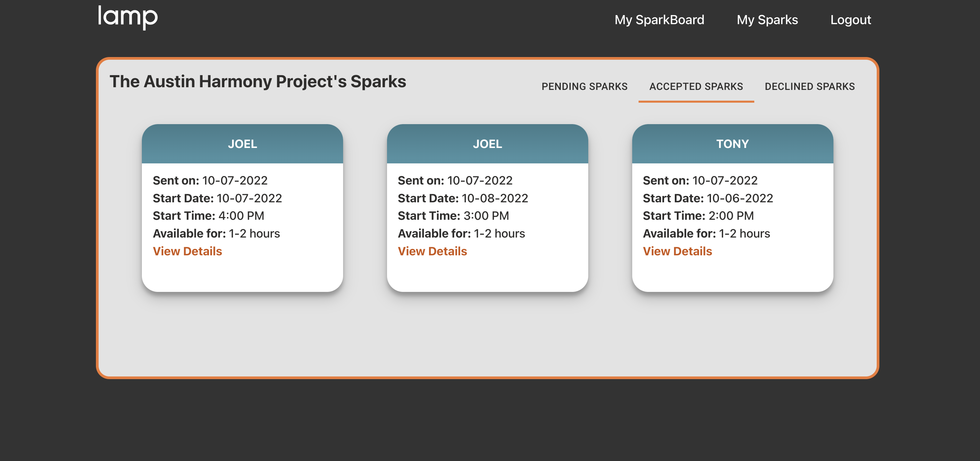Switch to Accepted Sparks tab
The width and height of the screenshot is (980, 461).
point(696,87)
